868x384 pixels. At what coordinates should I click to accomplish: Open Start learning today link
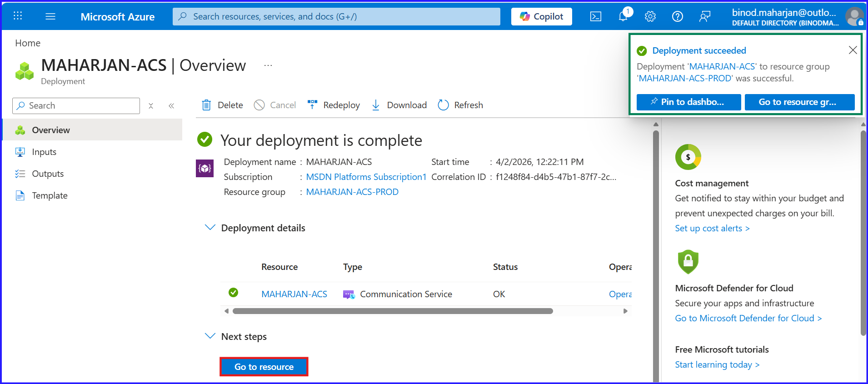pos(717,364)
